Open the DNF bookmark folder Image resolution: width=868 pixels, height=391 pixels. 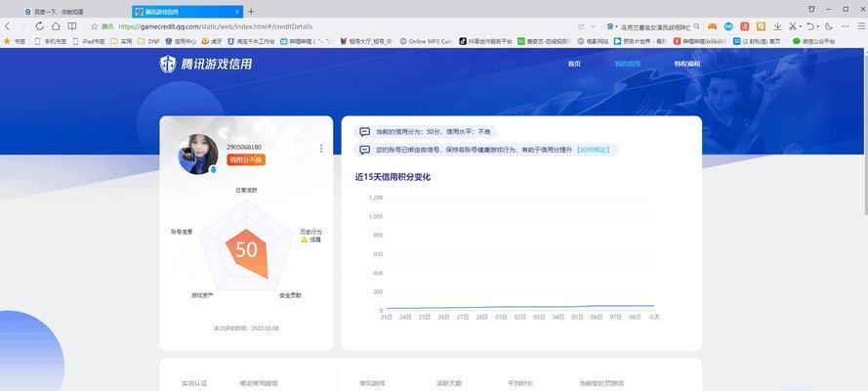pyautogui.click(x=149, y=41)
